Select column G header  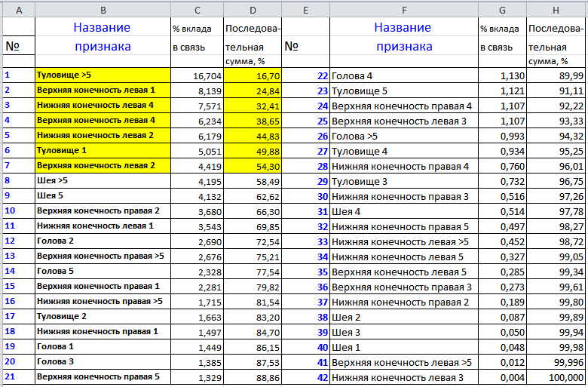tap(503, 10)
